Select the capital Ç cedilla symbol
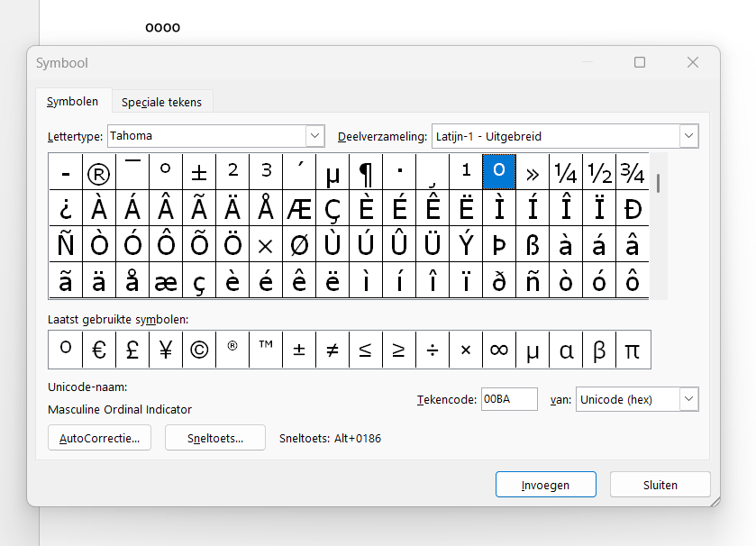Screen dimensions: 756x546 pos(332,208)
